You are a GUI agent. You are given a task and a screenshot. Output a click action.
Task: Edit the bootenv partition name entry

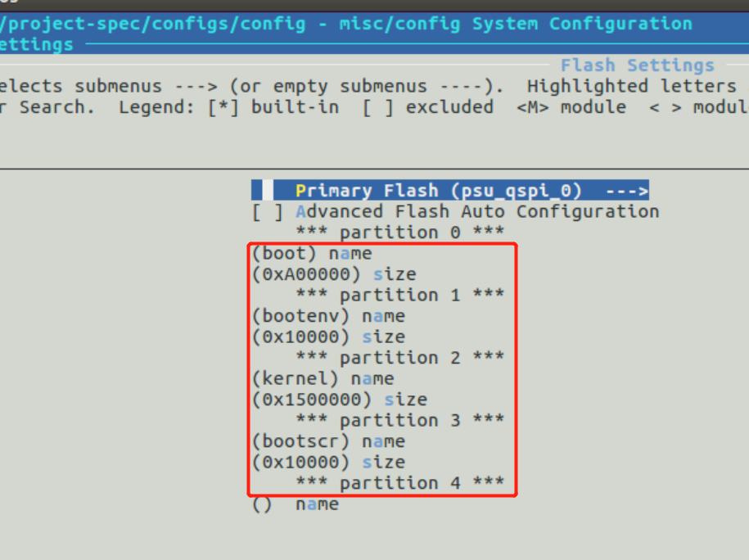click(327, 315)
